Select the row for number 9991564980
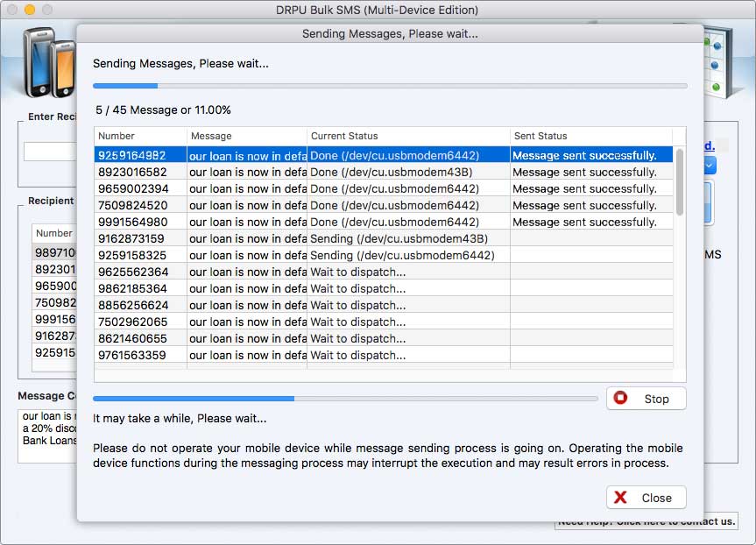 [x=384, y=222]
